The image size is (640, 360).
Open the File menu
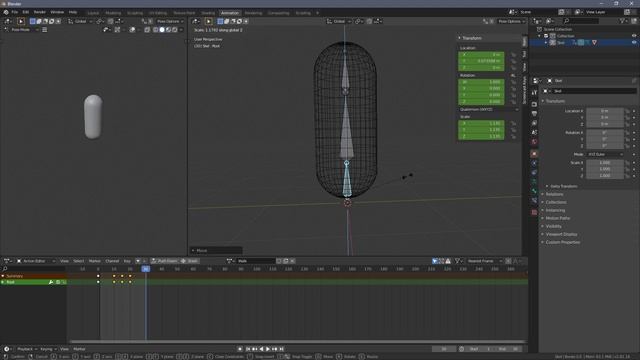[15, 12]
